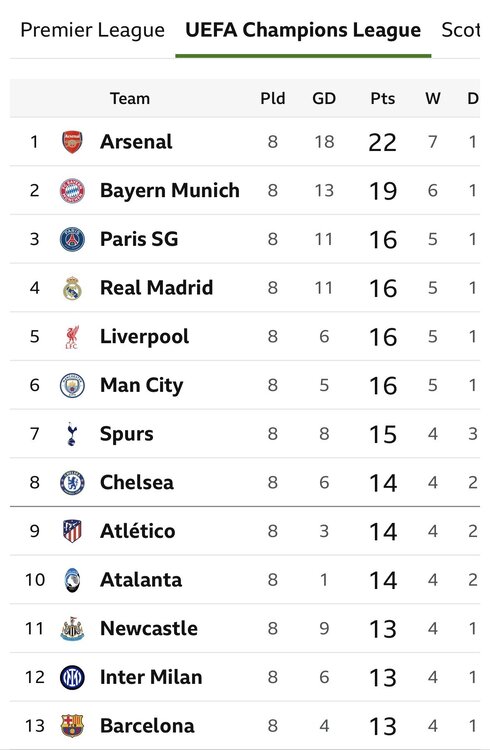490x750 pixels.
Task: Click the Liverpool club crest
Action: pyautogui.click(x=72, y=337)
